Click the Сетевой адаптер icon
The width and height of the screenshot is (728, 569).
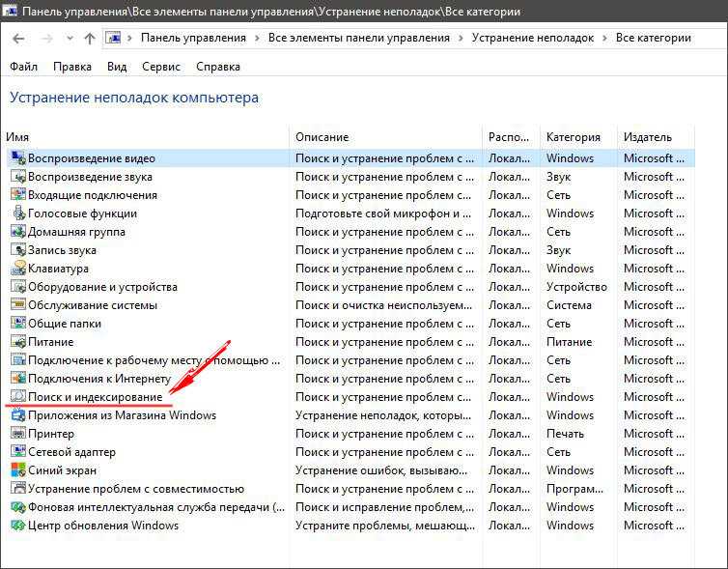coord(18,452)
